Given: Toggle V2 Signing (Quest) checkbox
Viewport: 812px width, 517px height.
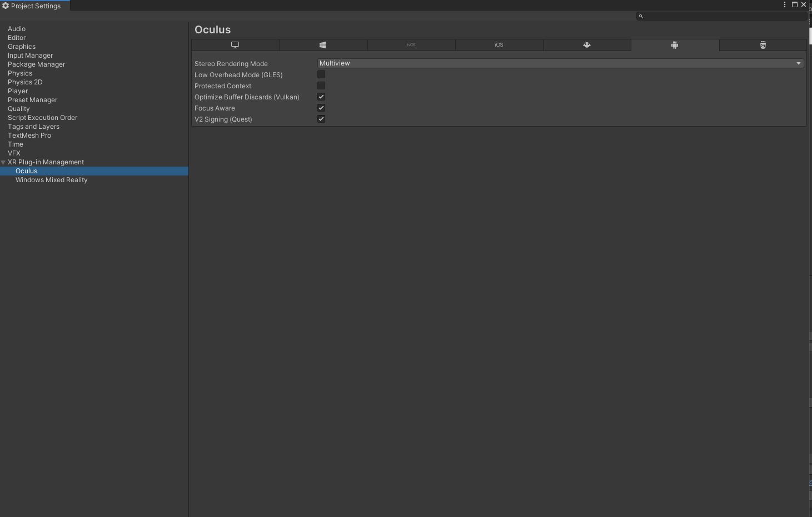Looking at the screenshot, I should [x=321, y=119].
